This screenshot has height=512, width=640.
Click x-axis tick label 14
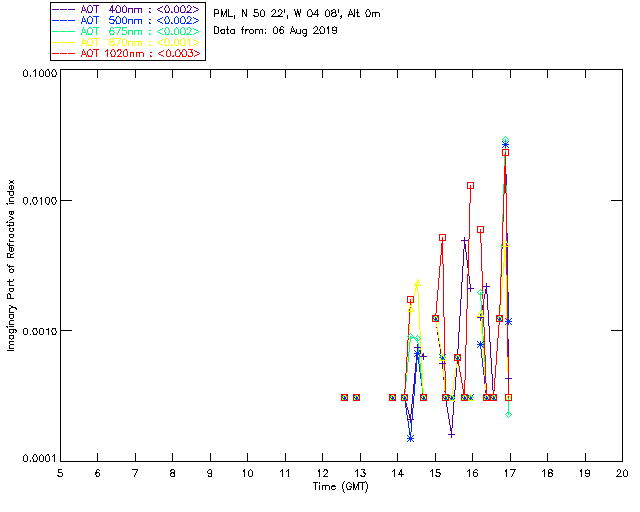(398, 473)
